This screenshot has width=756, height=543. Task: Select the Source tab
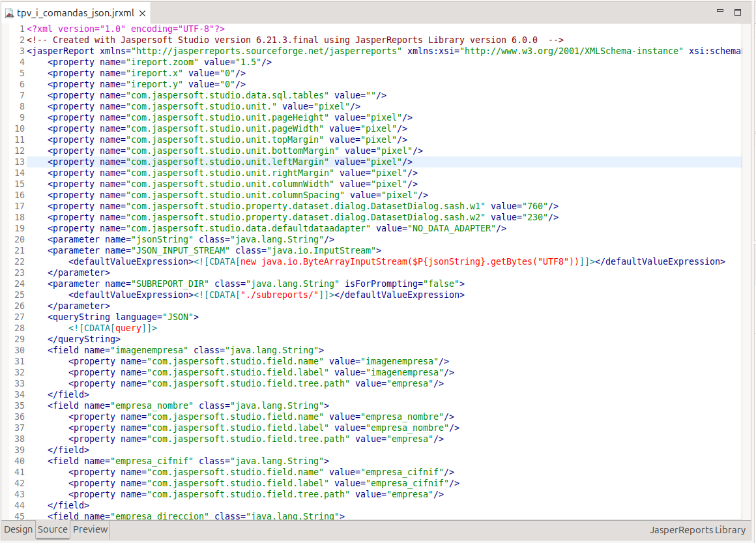(x=53, y=529)
